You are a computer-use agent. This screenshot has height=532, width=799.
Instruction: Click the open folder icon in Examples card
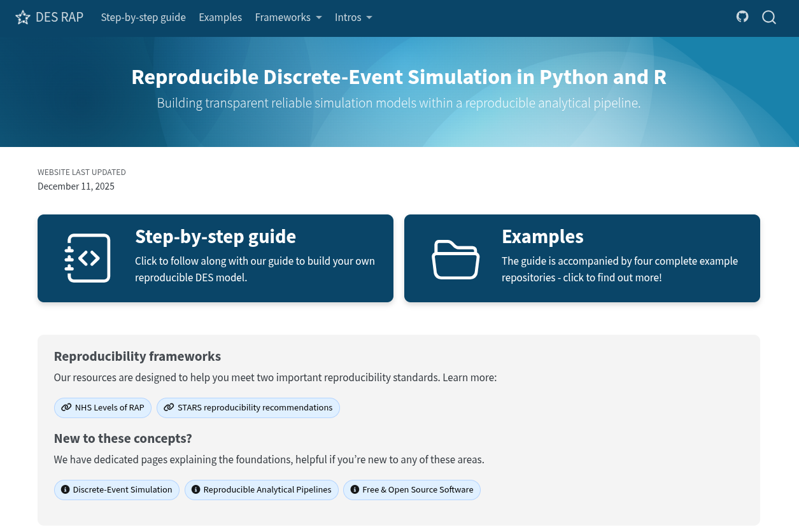click(456, 259)
